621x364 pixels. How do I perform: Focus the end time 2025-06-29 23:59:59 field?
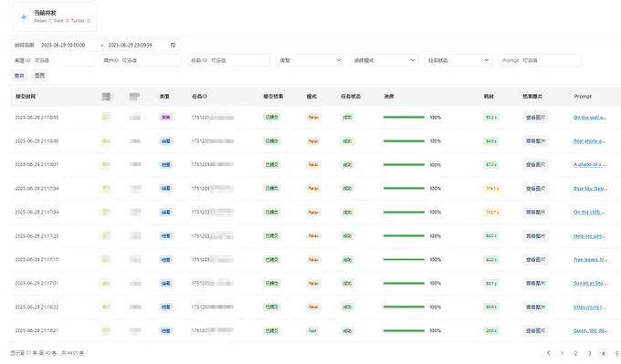(131, 45)
